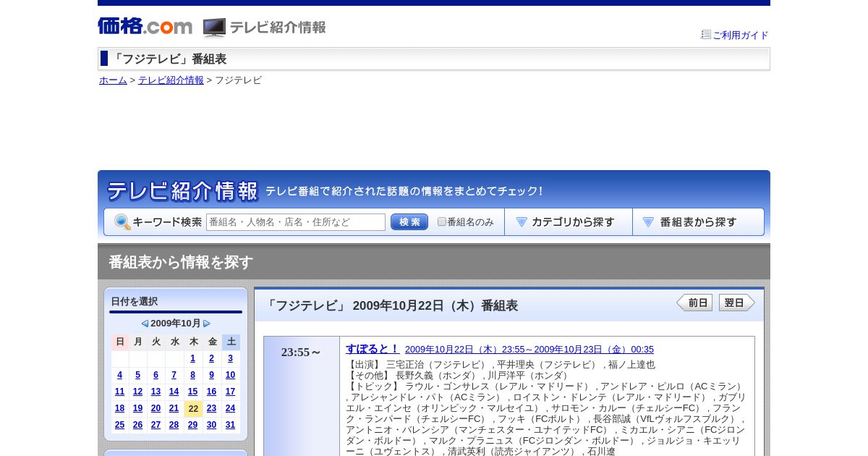Viewport: 868px width, 456px height.
Task: Select October 28 in the calendar
Action: 174,425
